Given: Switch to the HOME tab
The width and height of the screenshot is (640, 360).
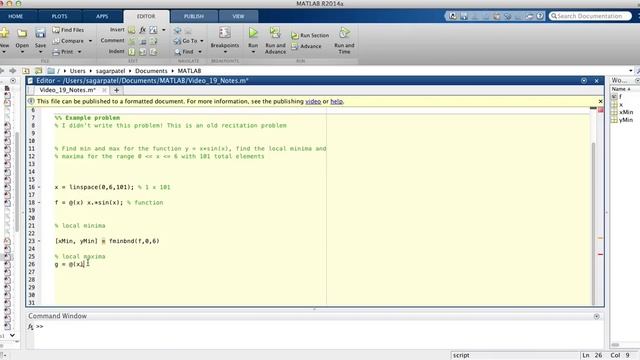Looking at the screenshot, I should pos(16,16).
